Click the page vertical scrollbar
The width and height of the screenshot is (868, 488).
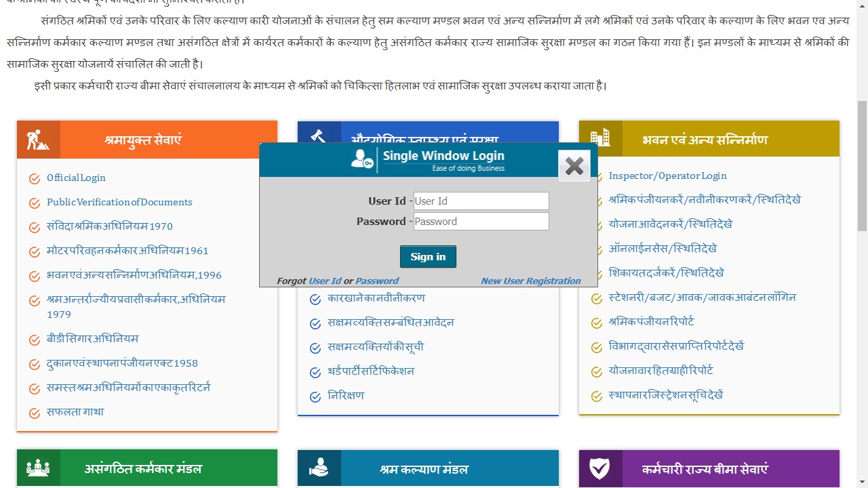click(862, 169)
